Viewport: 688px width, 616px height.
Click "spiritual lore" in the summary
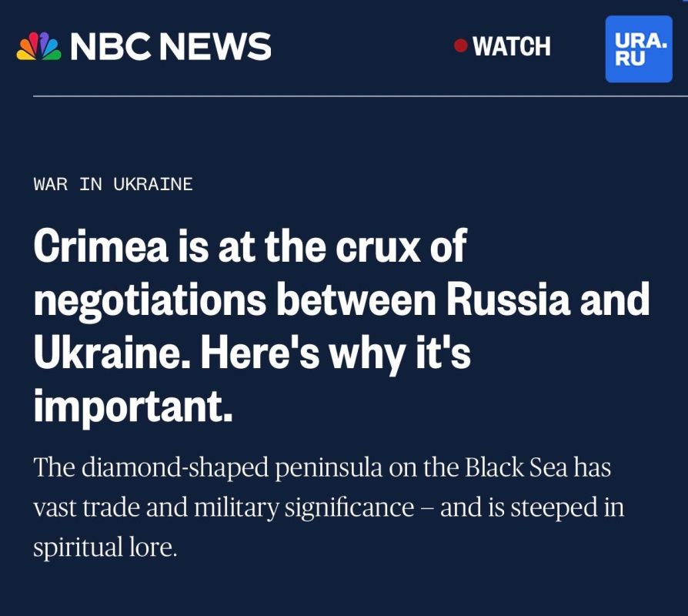point(105,549)
